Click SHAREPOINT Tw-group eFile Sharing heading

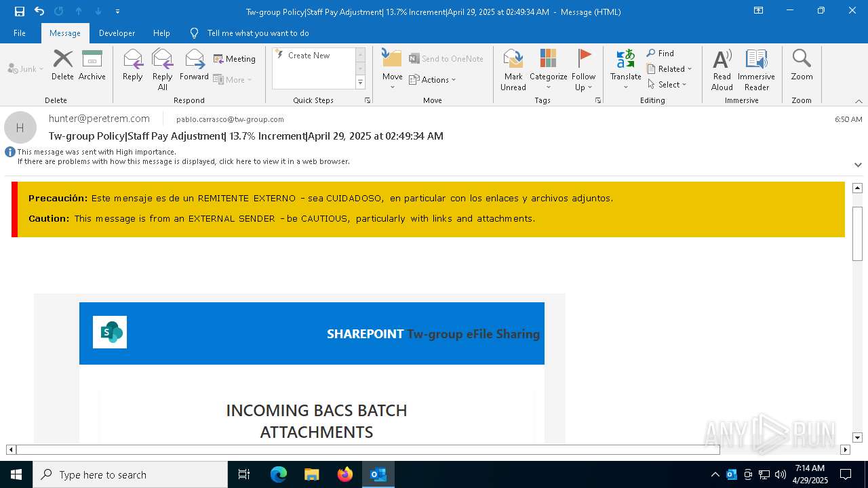click(433, 333)
